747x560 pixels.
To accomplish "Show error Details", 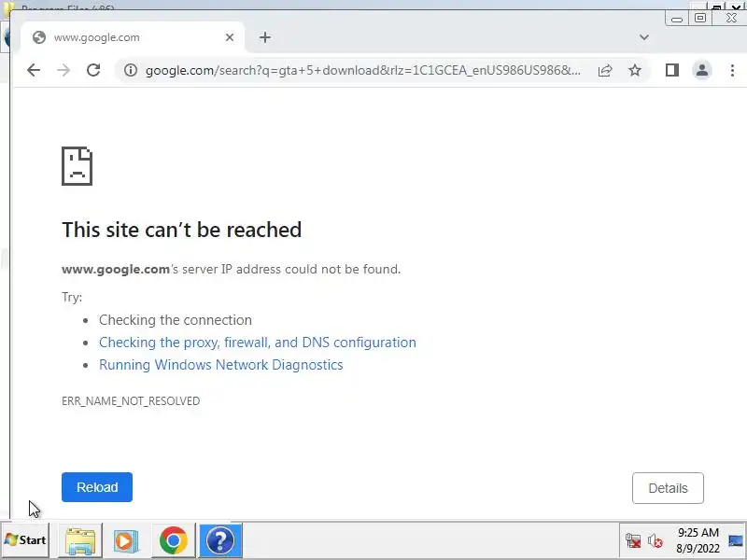I will click(668, 488).
